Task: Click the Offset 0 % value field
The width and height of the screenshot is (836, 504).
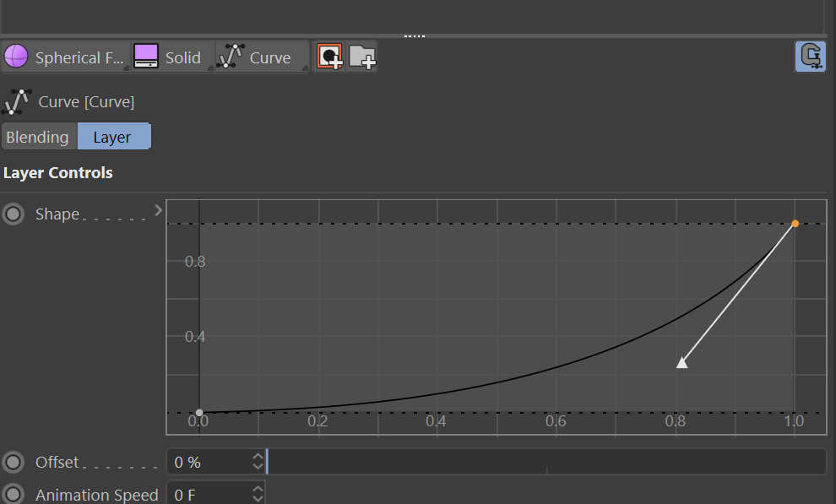Action: pyautogui.click(x=209, y=462)
